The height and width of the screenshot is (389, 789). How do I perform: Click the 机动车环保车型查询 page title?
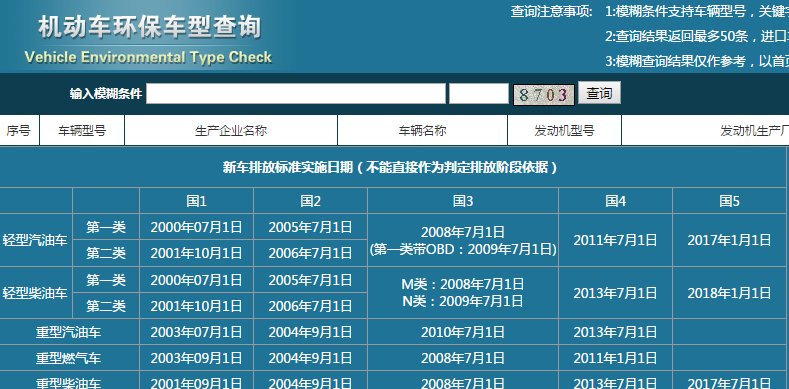coord(150,27)
